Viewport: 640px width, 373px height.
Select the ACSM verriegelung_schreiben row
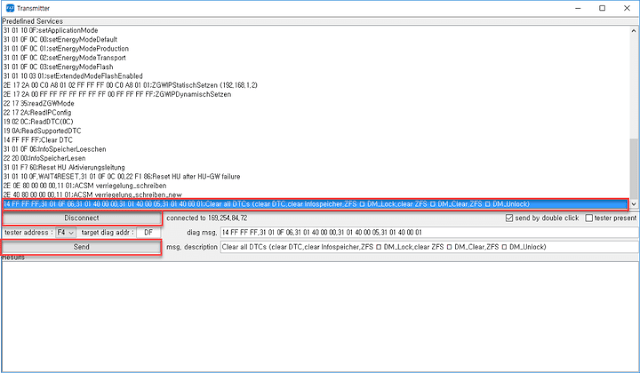(316, 186)
